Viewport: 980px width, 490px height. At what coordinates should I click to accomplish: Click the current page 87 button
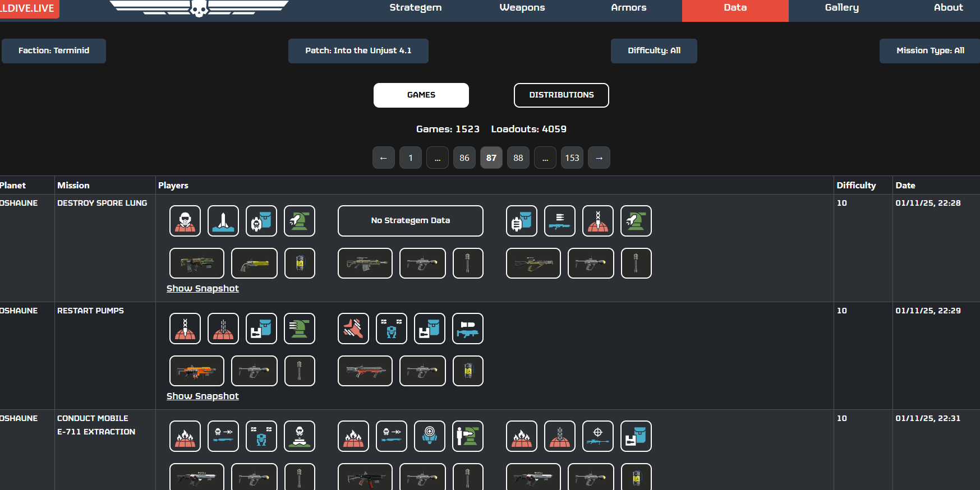491,158
